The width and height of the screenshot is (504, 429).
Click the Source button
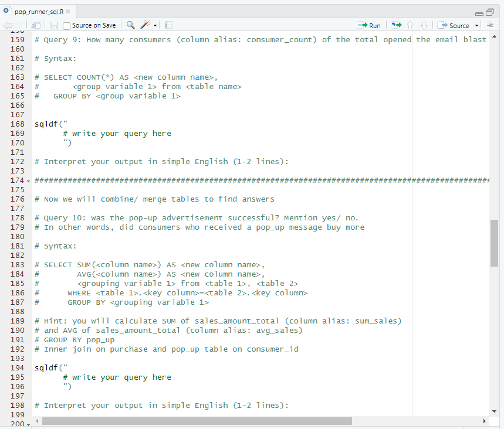[x=455, y=25]
